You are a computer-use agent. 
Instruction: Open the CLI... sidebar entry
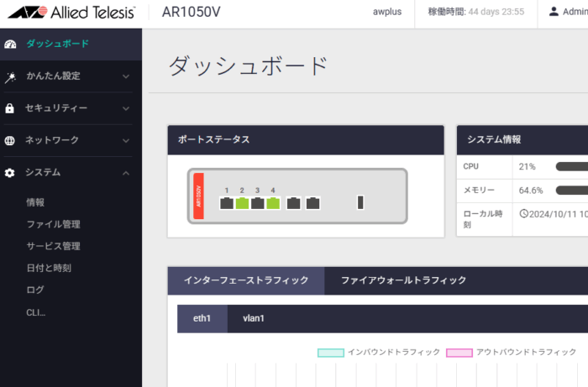point(36,312)
